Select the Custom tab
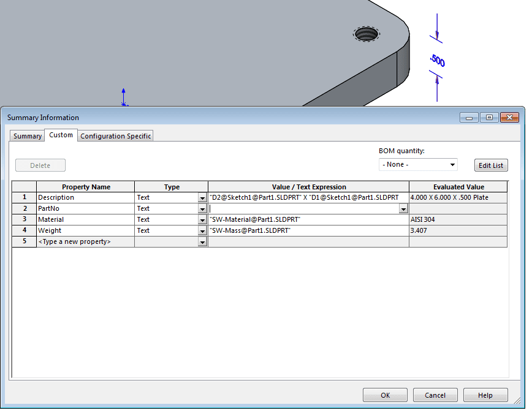 [61, 135]
